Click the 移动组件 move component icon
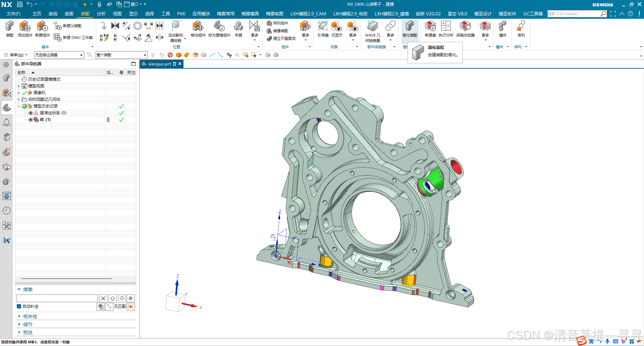Screen dimensions: 644x346 tap(198, 28)
